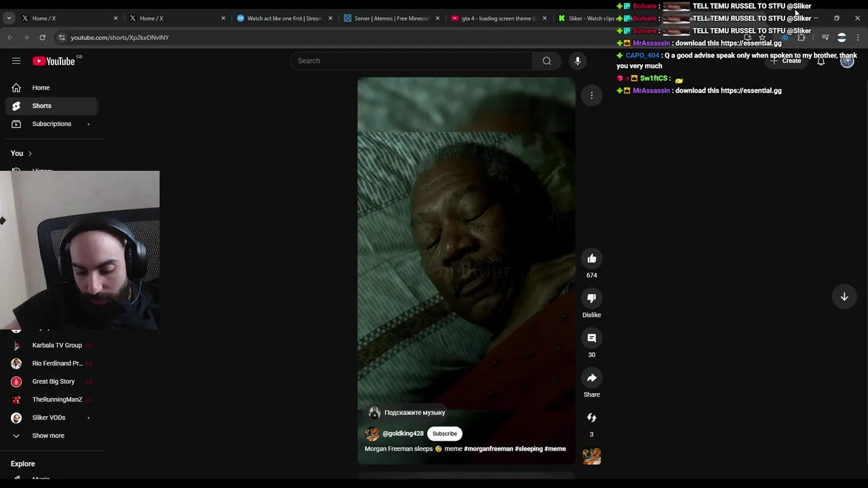This screenshot has height=488, width=868.
Task: Open Subscriptions in the sidebar
Action: coord(52,124)
